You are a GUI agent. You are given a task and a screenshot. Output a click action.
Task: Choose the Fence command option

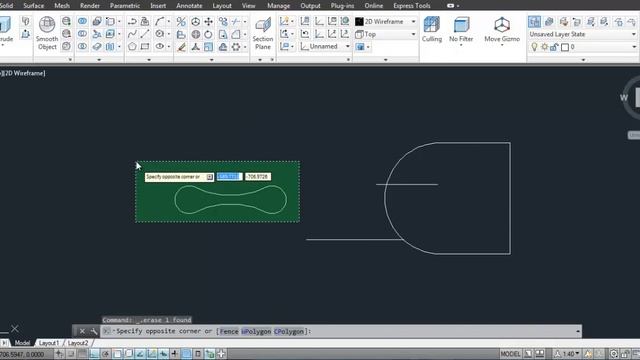click(229, 331)
